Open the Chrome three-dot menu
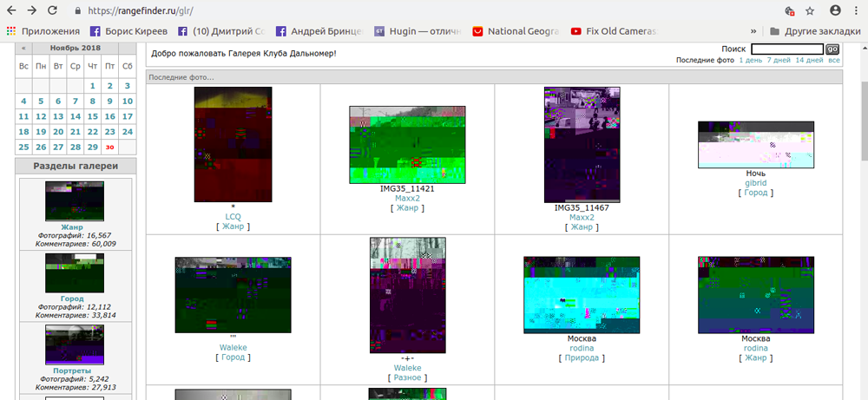The height and width of the screenshot is (400, 868). pyautogui.click(x=857, y=10)
